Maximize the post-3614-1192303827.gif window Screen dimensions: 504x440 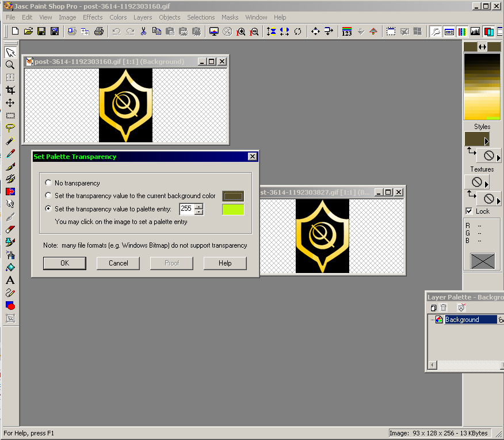point(388,192)
